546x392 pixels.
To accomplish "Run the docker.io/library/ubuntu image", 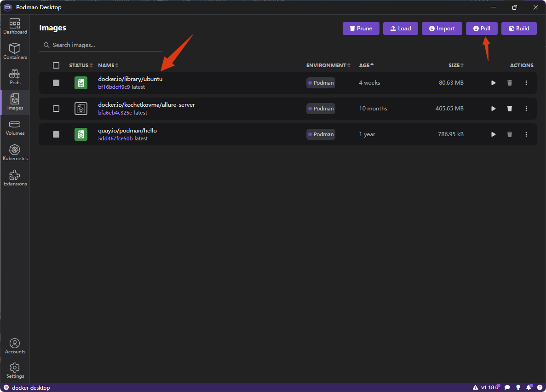I will 493,83.
